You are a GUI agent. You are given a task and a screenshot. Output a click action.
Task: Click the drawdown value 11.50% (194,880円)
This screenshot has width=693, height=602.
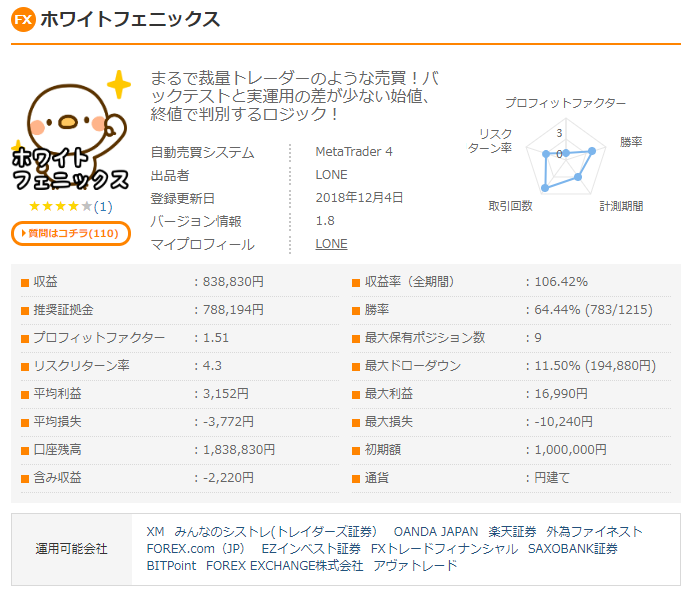click(595, 366)
